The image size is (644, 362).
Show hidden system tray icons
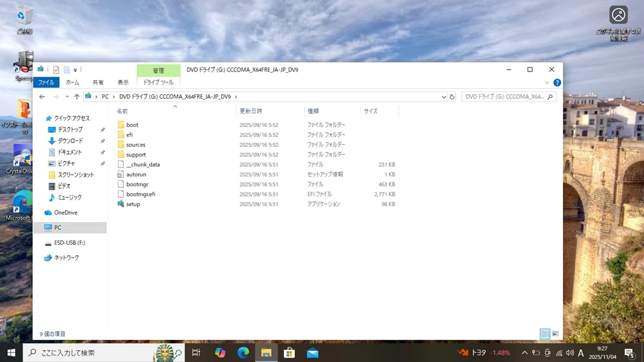click(x=524, y=352)
